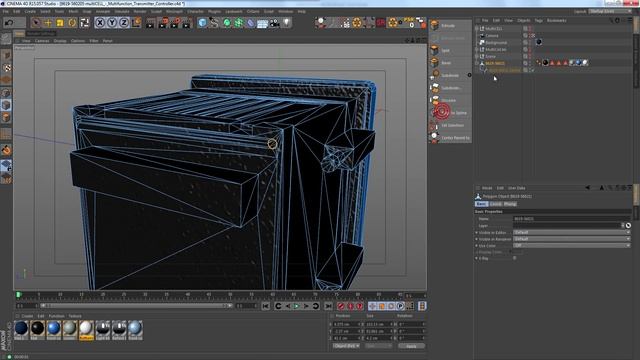Click the Enable Snap icon
Viewport: 640px width, 360px height.
pos(6,150)
